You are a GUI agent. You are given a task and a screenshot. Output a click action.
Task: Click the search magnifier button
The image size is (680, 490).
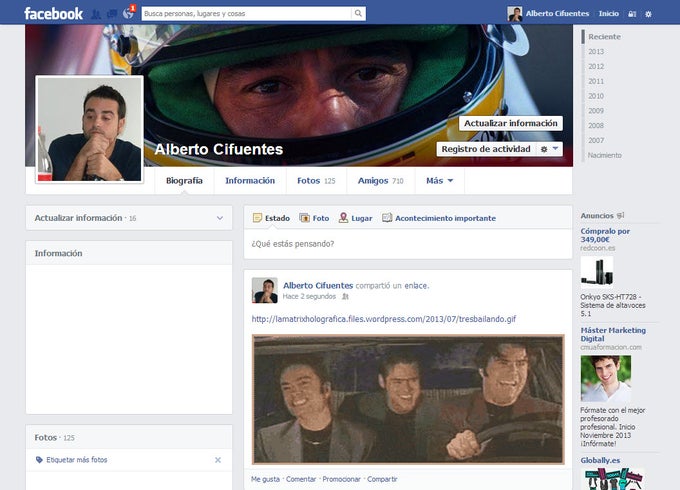coord(358,13)
